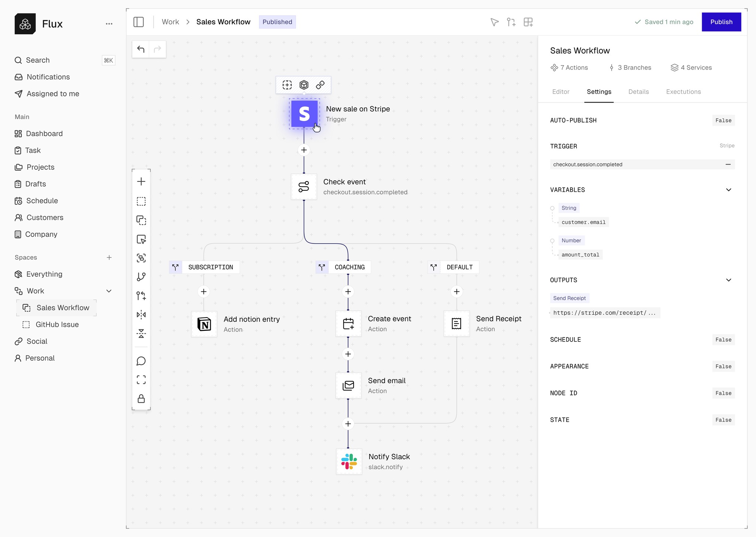Collapse the Work space chevron
The width and height of the screenshot is (756, 537).
(x=109, y=291)
